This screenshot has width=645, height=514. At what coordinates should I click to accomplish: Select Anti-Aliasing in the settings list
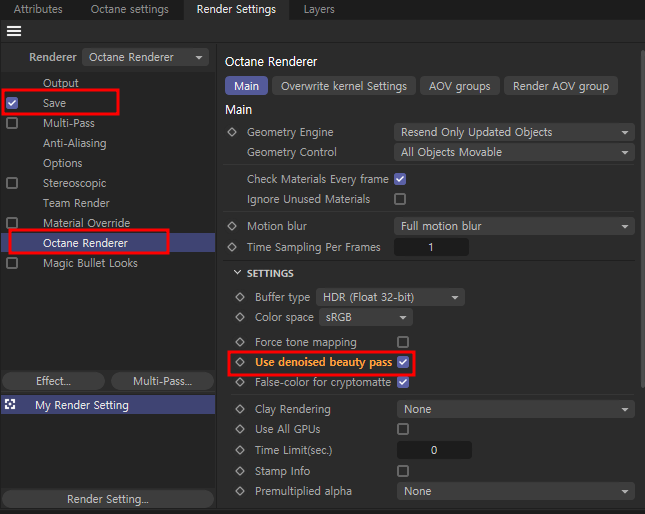pyautogui.click(x=74, y=143)
